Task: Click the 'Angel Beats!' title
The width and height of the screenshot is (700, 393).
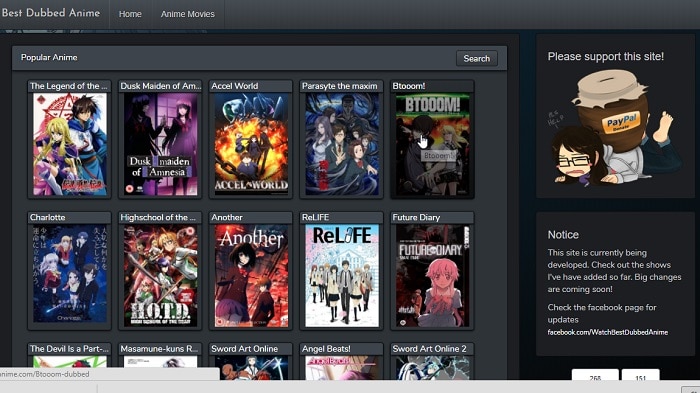Action: tap(326, 349)
